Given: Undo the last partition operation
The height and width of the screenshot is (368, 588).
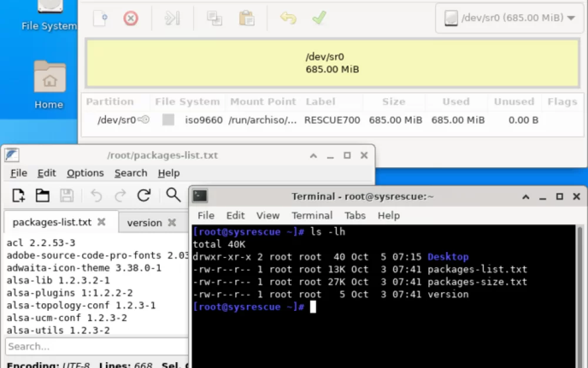Looking at the screenshot, I should [x=288, y=18].
